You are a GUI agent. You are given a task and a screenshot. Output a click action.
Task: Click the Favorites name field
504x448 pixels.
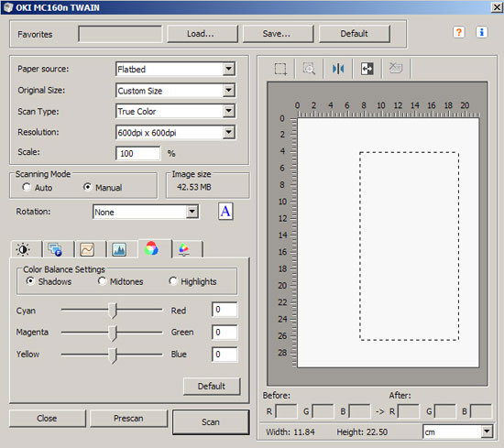[x=120, y=34]
